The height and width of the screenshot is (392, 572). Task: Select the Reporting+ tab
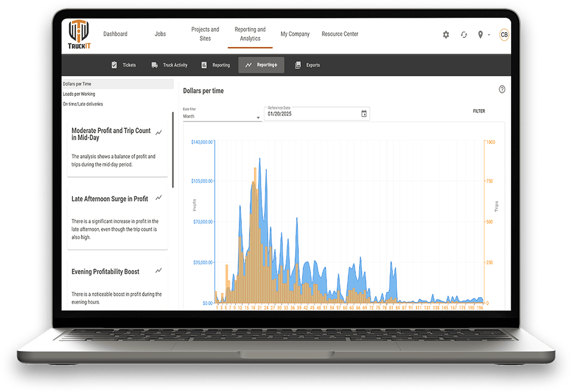pyautogui.click(x=261, y=65)
